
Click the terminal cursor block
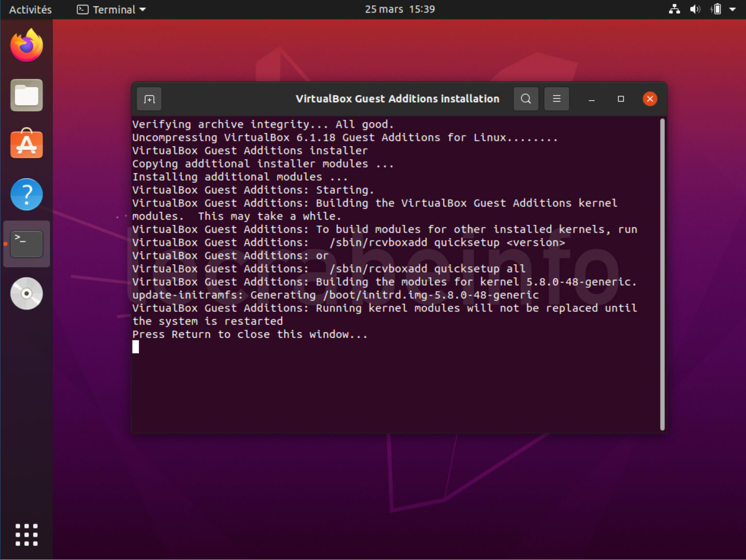point(136,347)
